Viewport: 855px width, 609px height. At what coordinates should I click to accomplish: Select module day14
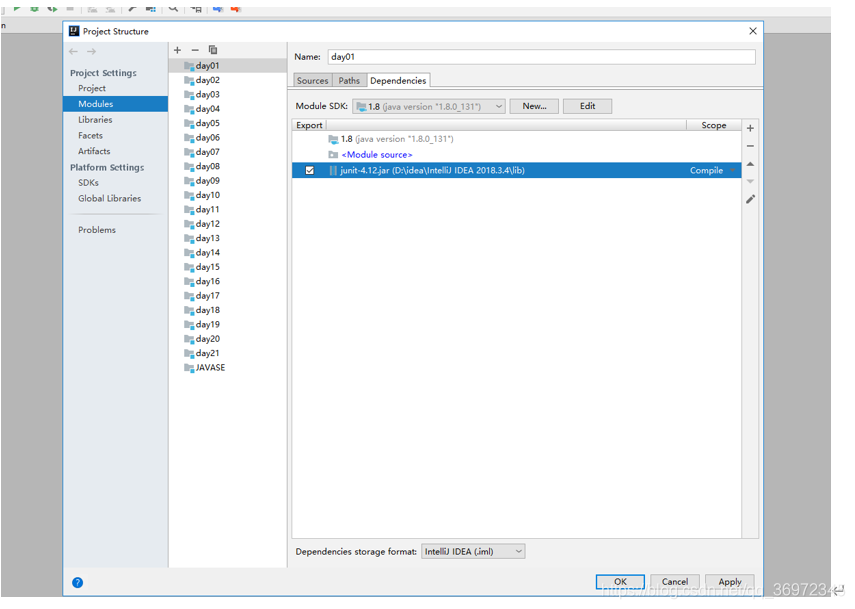[228, 253]
